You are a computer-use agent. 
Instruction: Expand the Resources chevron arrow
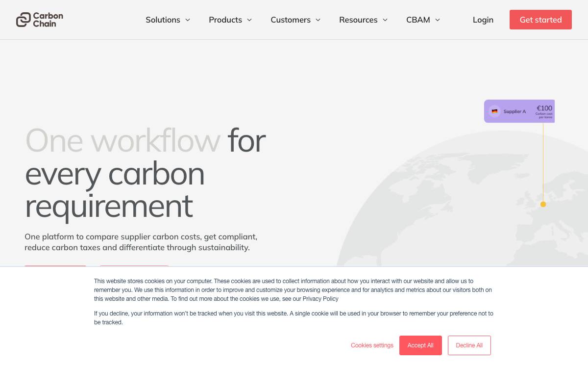tap(385, 20)
